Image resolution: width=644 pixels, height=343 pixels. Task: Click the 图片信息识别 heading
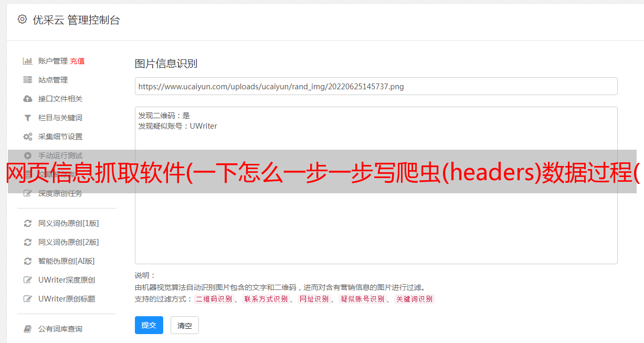tap(166, 64)
